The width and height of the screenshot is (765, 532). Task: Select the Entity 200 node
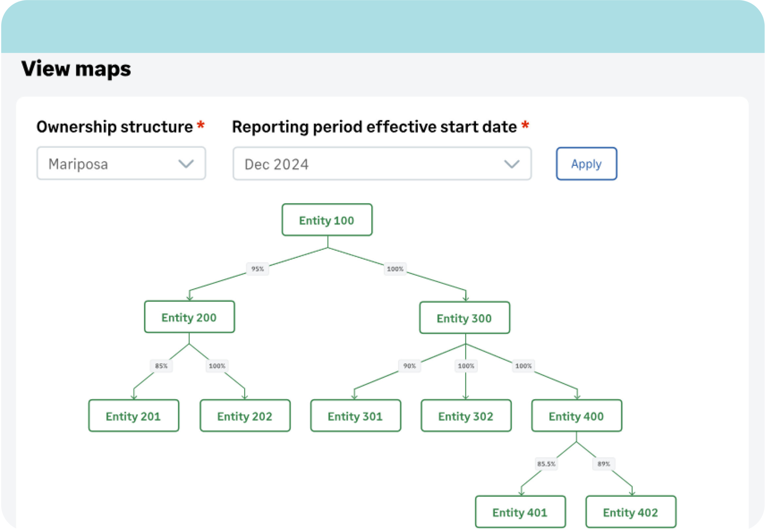(189, 317)
